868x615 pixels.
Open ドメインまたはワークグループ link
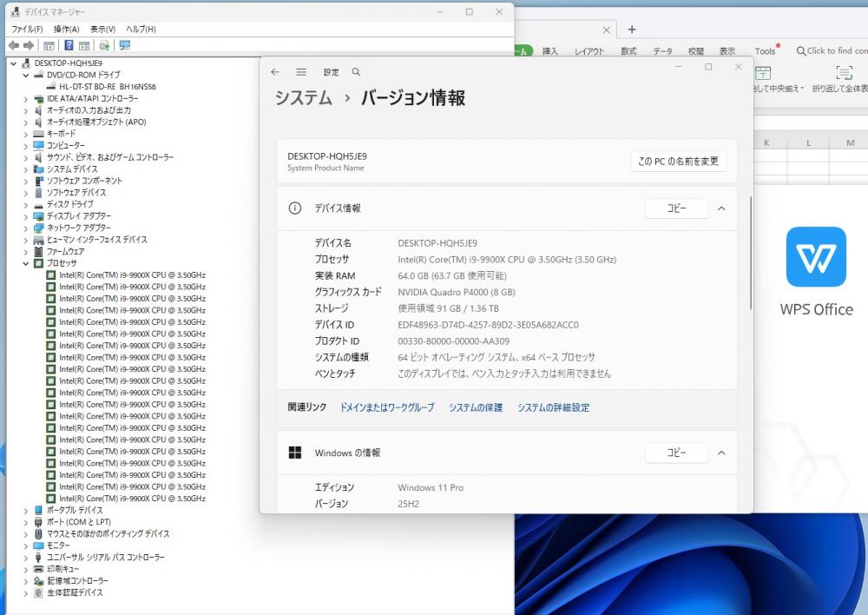click(387, 407)
